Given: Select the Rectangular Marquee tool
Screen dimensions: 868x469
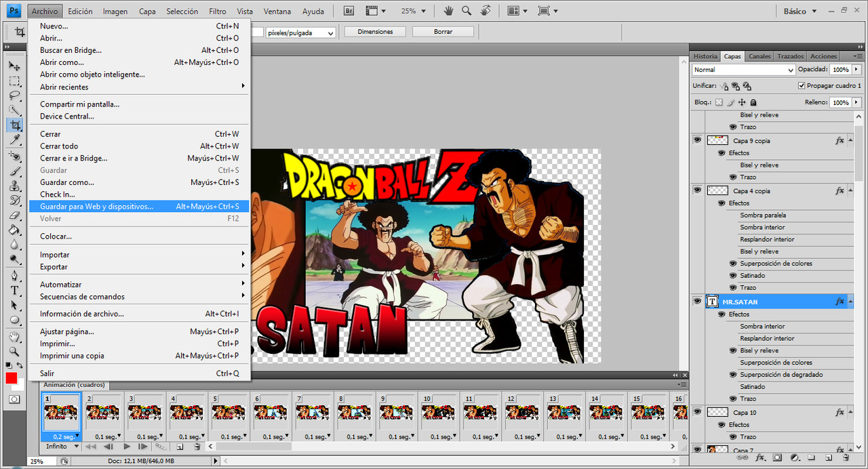Looking at the screenshot, I should (x=14, y=81).
